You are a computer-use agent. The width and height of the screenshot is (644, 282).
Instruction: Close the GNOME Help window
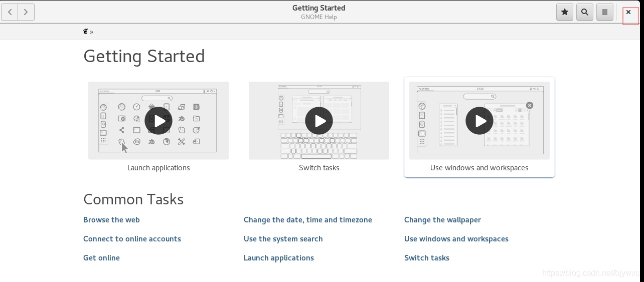(x=628, y=12)
